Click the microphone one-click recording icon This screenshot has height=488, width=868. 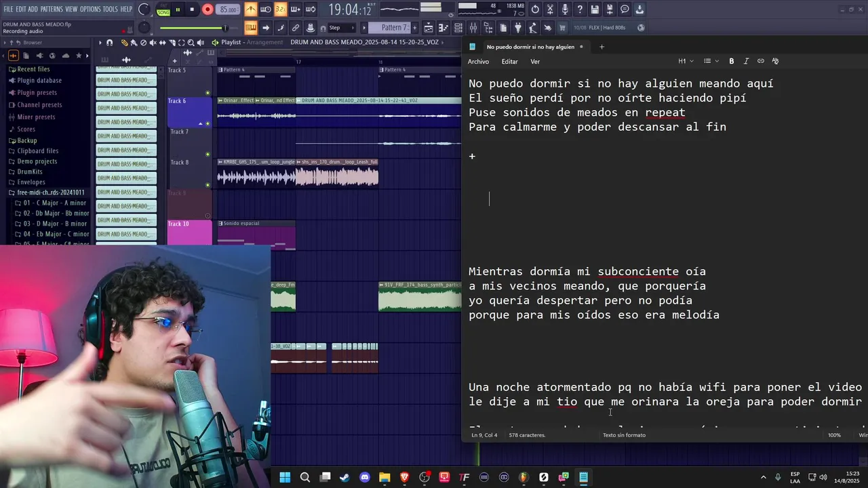[566, 9]
